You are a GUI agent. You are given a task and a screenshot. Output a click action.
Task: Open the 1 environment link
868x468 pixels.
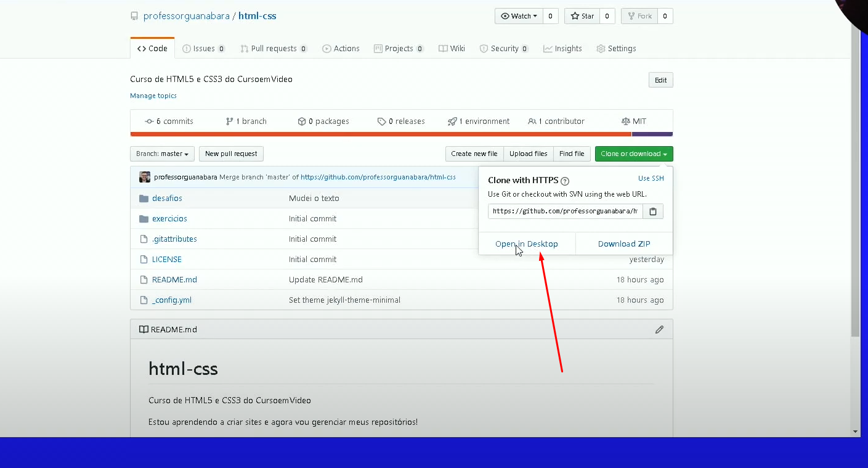(479, 121)
